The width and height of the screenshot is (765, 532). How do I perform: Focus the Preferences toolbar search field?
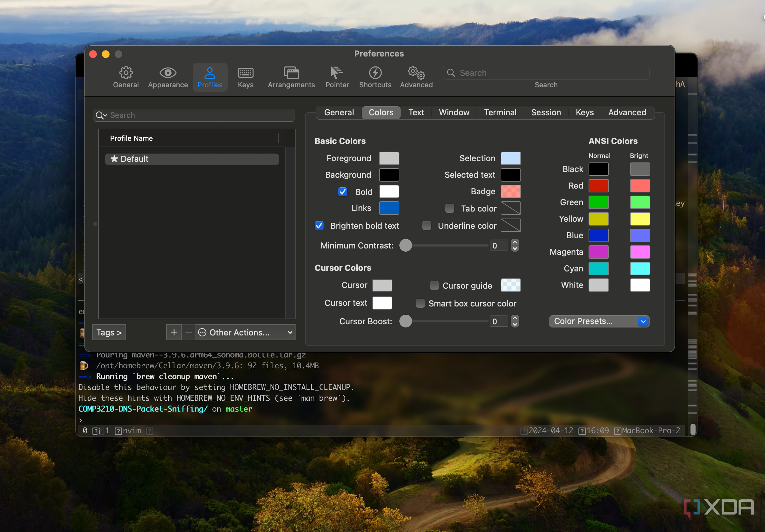pyautogui.click(x=546, y=73)
